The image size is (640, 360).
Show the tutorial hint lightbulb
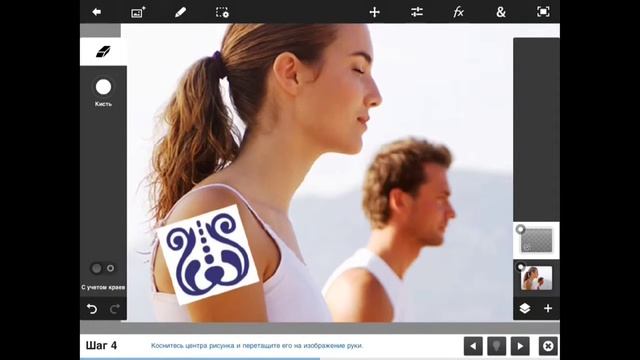coord(496,346)
